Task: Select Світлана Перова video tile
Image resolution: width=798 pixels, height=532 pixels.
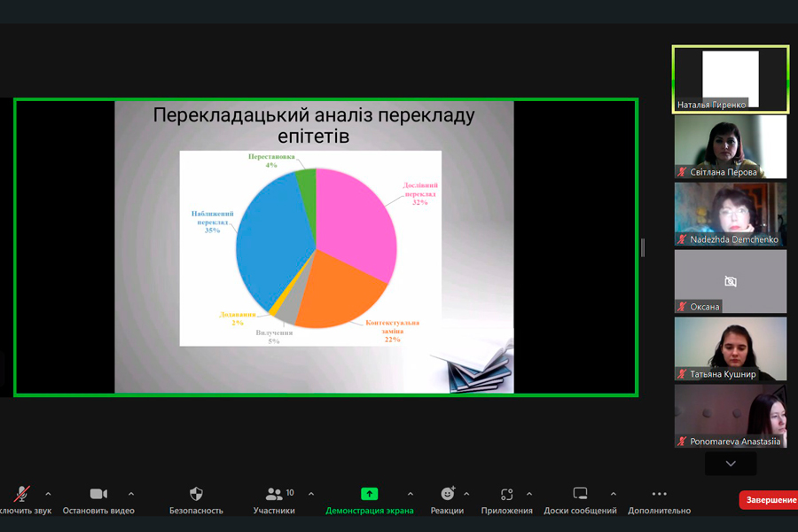Action: [x=731, y=146]
